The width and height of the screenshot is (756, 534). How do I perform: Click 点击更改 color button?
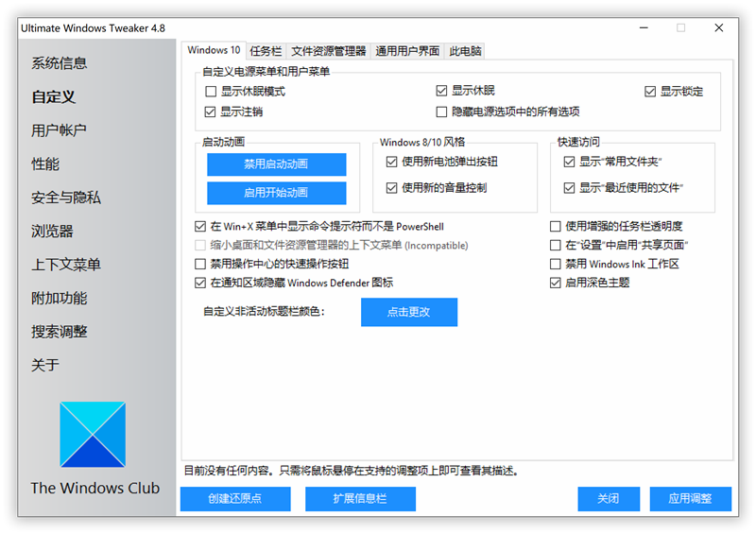click(409, 312)
